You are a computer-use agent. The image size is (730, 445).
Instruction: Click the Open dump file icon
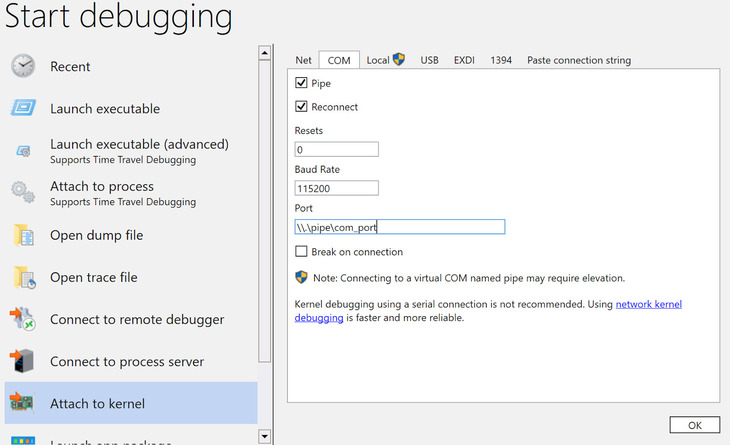23,235
